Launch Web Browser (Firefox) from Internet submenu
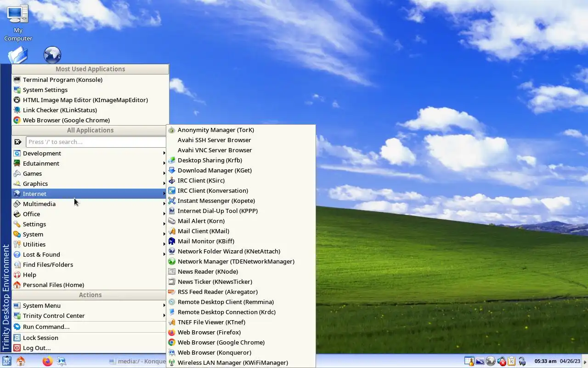Image resolution: width=588 pixels, height=368 pixels. tap(241, 332)
